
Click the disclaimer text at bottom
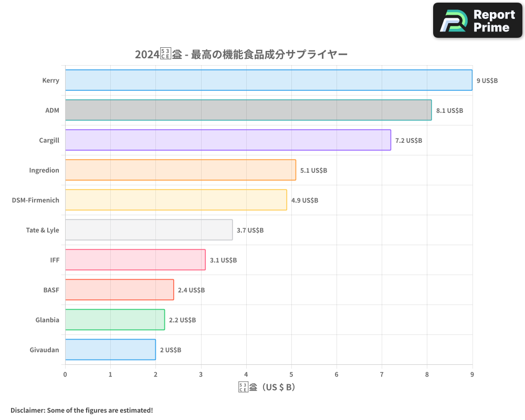[81, 410]
